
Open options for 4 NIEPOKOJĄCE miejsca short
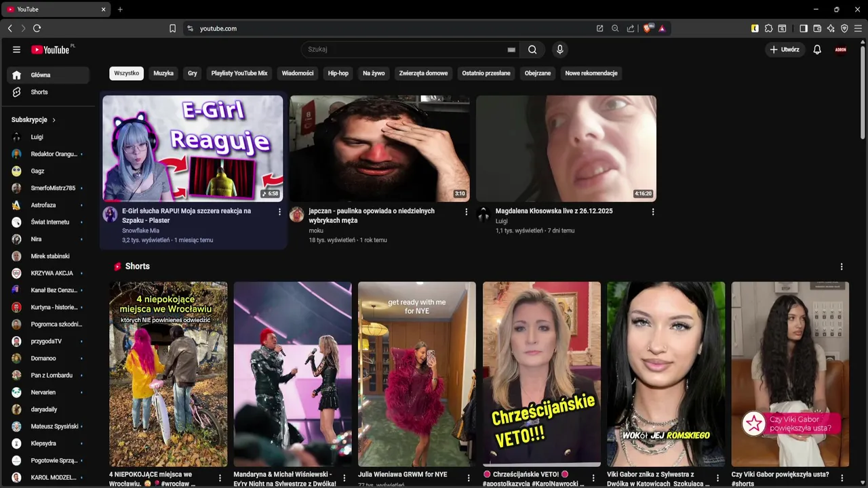coord(220,478)
